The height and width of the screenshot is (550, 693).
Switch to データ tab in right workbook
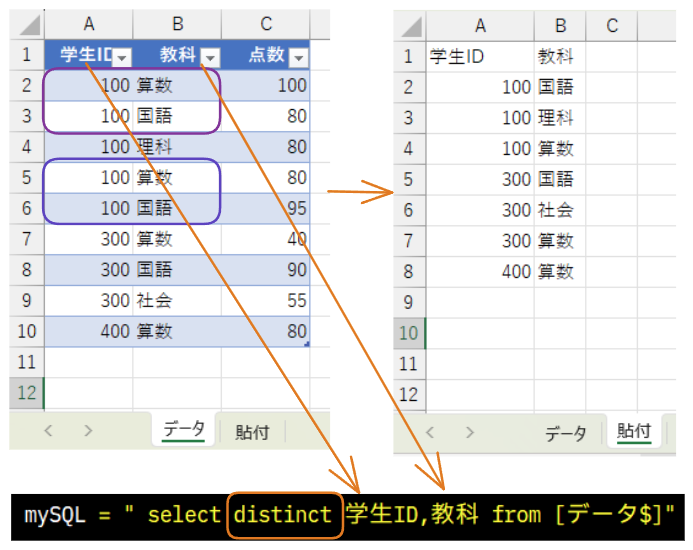click(565, 433)
